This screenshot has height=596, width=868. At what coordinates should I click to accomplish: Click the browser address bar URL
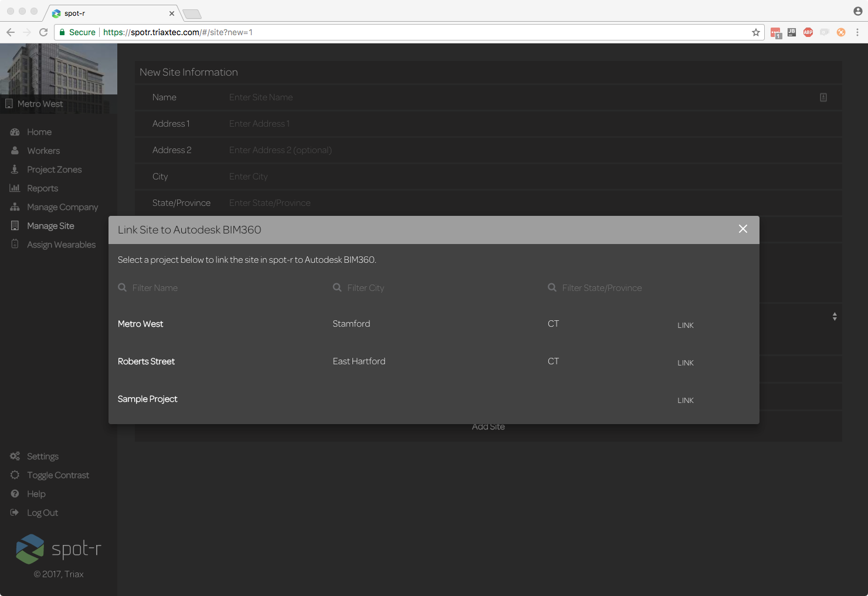[178, 32]
